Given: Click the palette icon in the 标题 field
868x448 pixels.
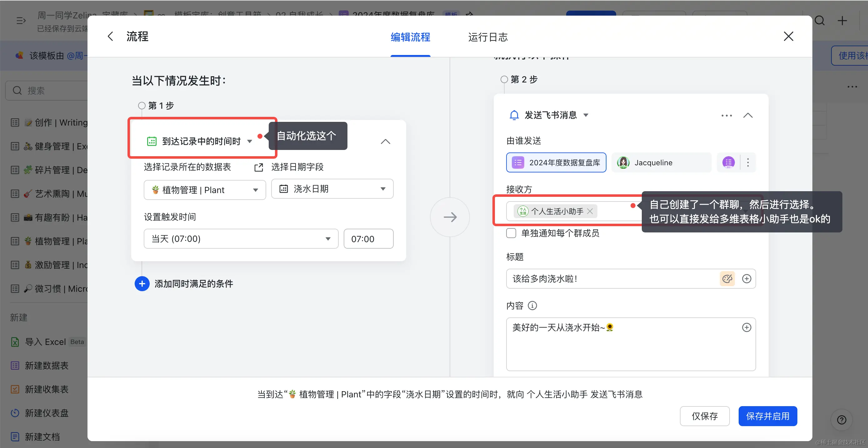Looking at the screenshot, I should point(727,279).
